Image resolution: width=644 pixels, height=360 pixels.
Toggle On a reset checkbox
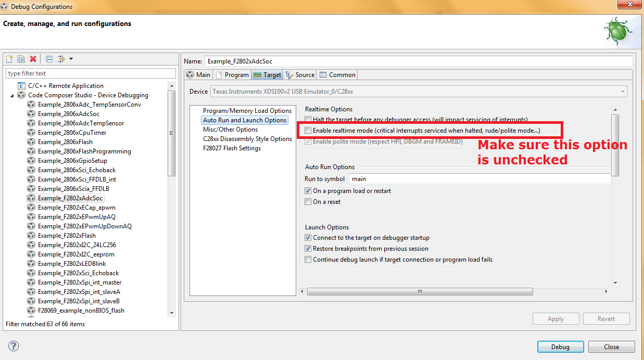[308, 202]
